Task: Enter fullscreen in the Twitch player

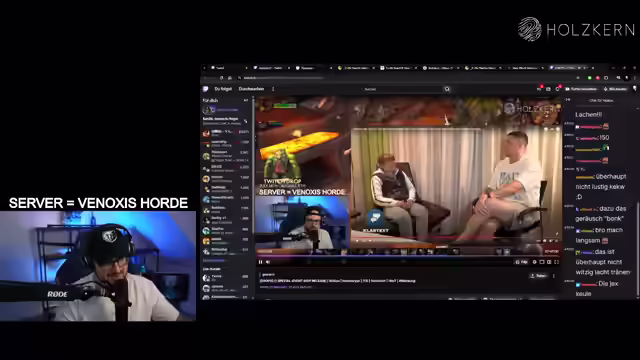Action: (x=556, y=262)
